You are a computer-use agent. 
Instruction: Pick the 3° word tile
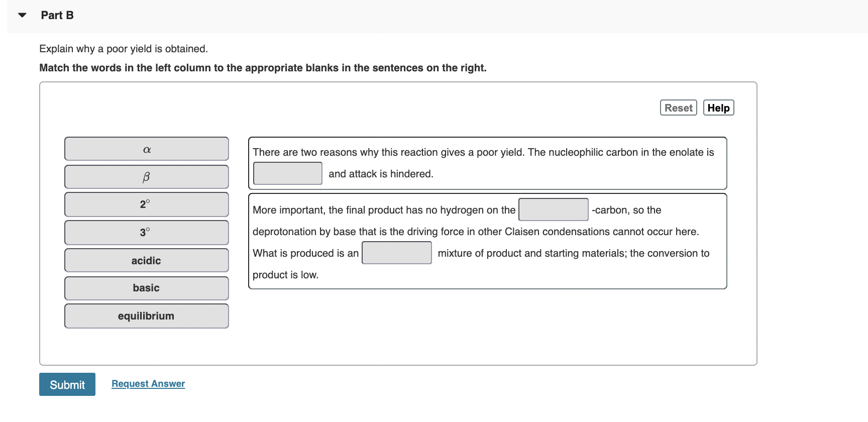147,233
